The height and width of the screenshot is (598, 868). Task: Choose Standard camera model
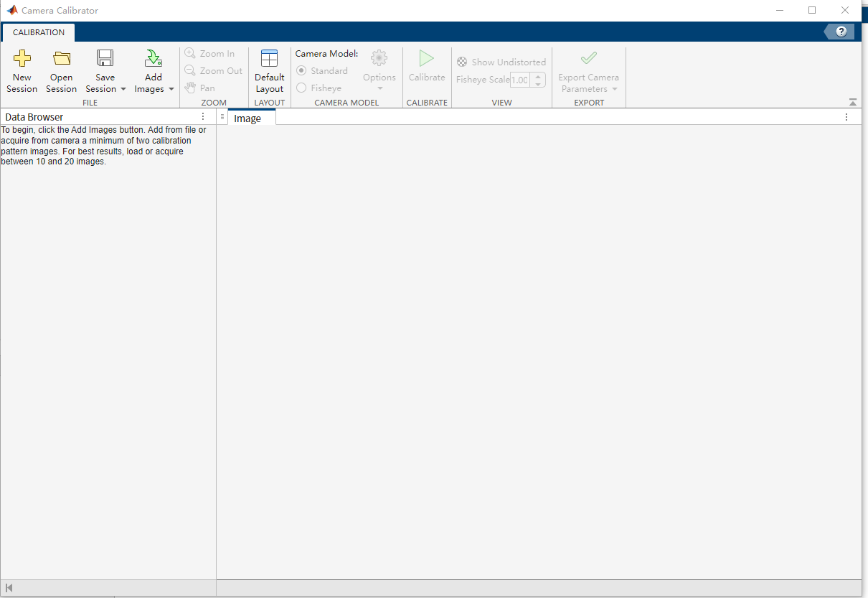point(322,70)
